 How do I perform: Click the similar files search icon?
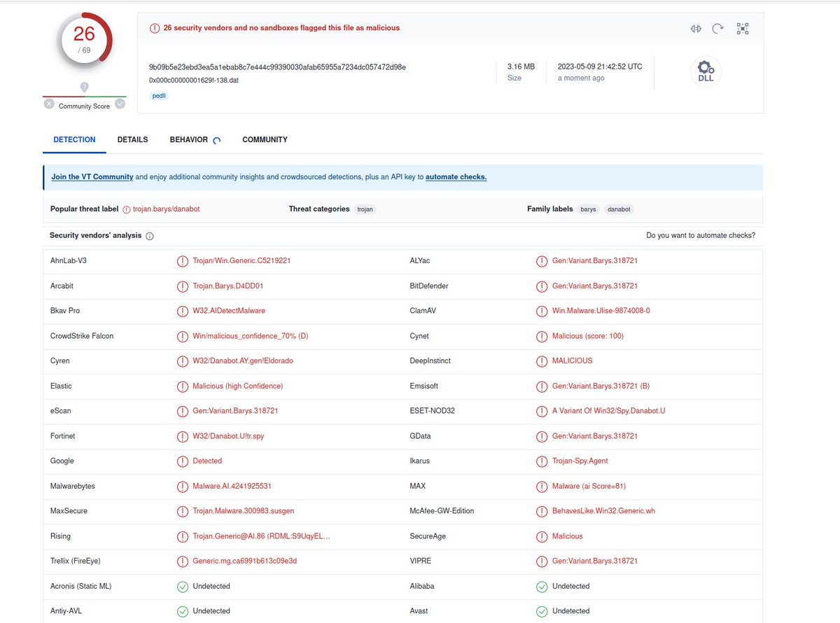(x=695, y=29)
